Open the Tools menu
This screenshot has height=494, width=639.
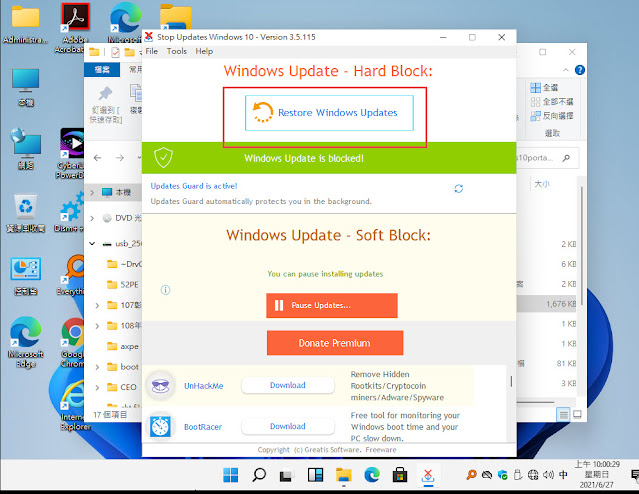click(176, 51)
